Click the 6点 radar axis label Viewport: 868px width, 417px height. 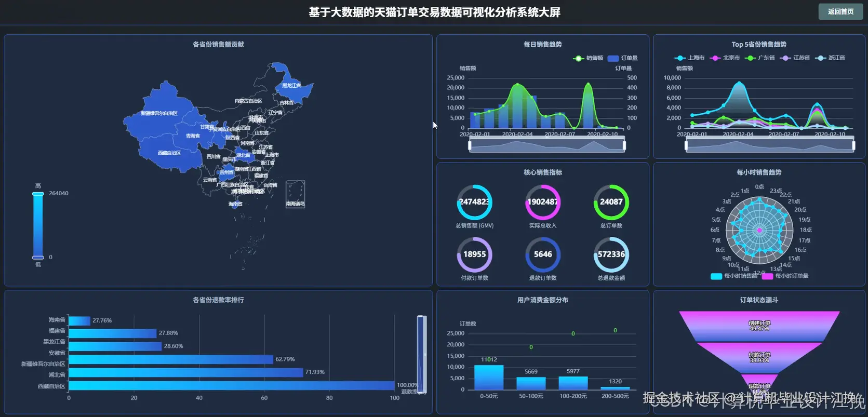pos(715,230)
